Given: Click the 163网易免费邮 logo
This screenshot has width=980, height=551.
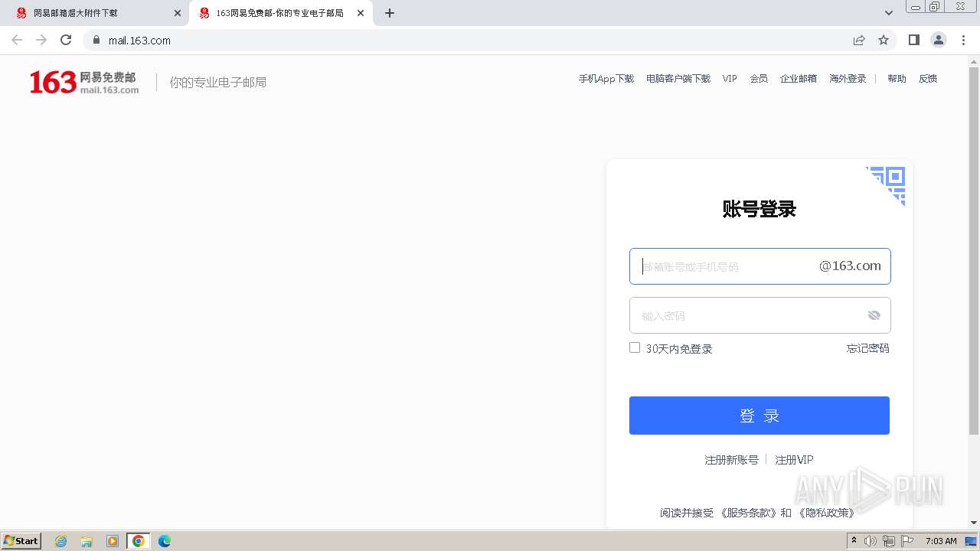Looking at the screenshot, I should [x=84, y=82].
